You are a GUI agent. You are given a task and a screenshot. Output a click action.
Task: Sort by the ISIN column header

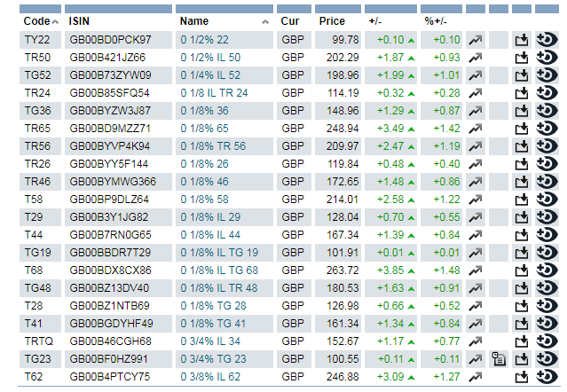81,20
